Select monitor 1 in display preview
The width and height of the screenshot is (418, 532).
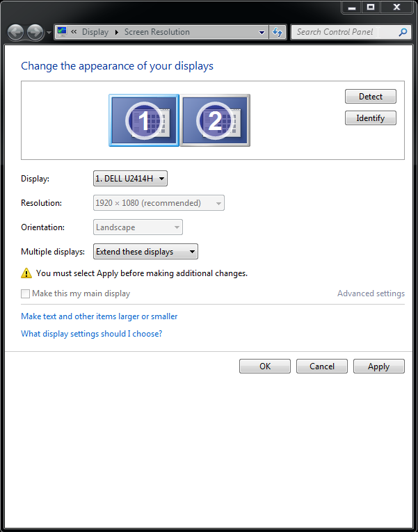click(144, 120)
